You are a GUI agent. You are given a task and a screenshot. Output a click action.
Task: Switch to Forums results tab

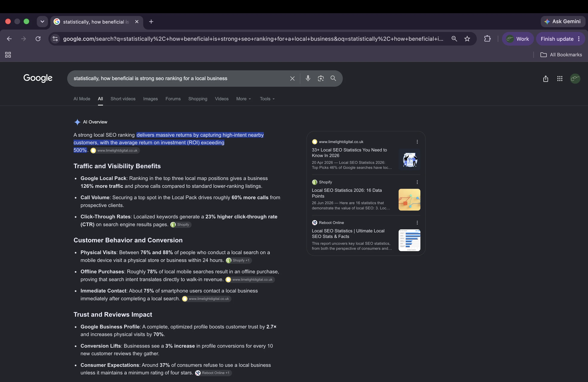point(173,99)
